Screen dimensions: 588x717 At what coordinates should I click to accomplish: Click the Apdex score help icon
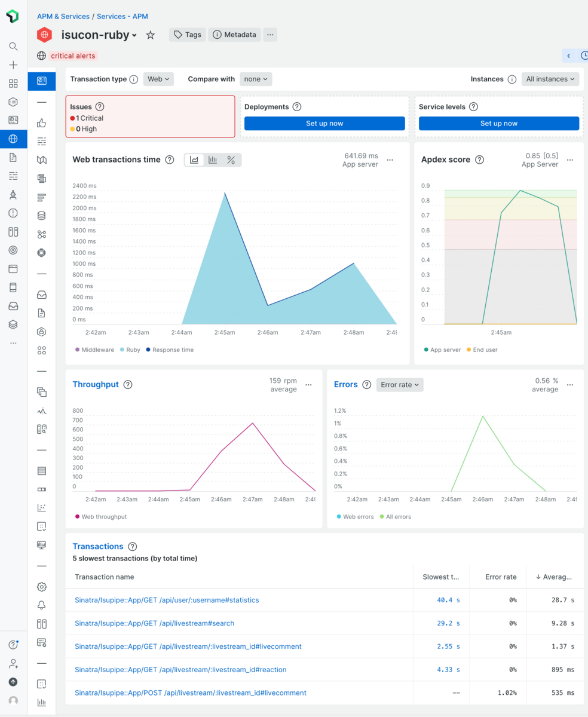coord(479,160)
